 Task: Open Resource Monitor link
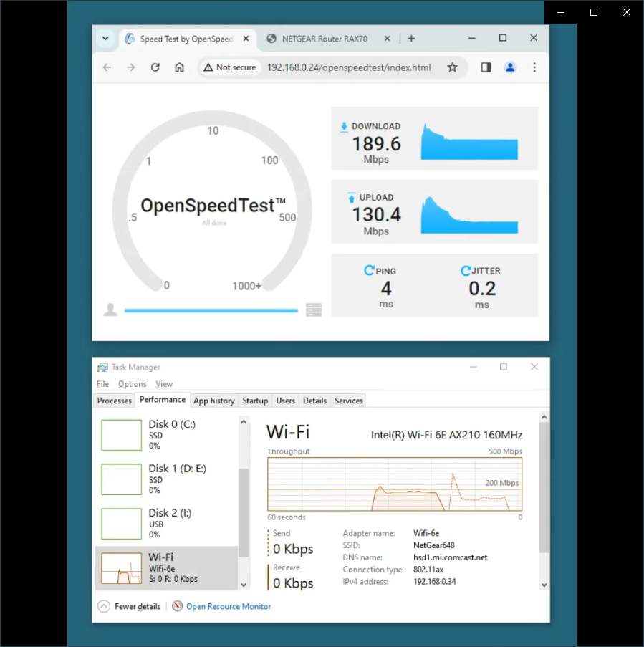point(229,606)
